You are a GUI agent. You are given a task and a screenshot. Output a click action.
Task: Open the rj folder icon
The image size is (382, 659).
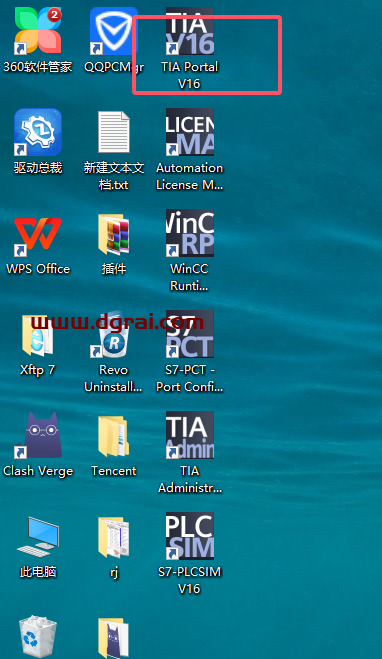click(x=113, y=537)
